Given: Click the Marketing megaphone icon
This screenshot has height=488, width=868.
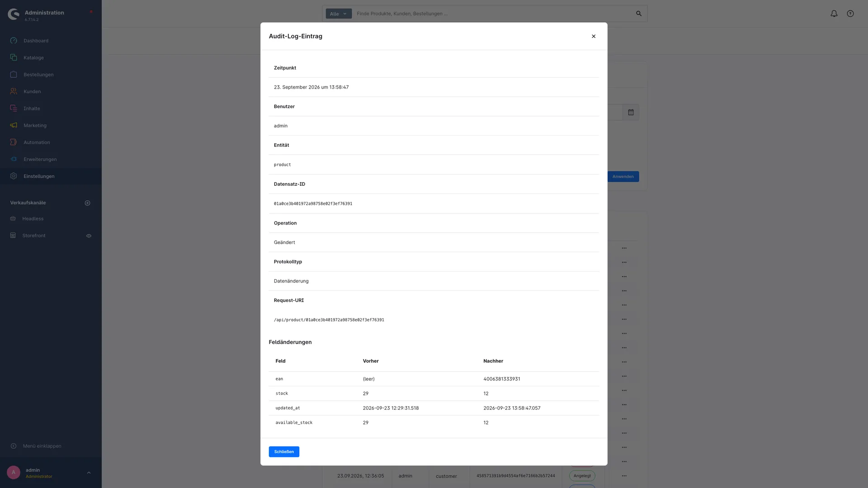Looking at the screenshot, I should click(14, 125).
